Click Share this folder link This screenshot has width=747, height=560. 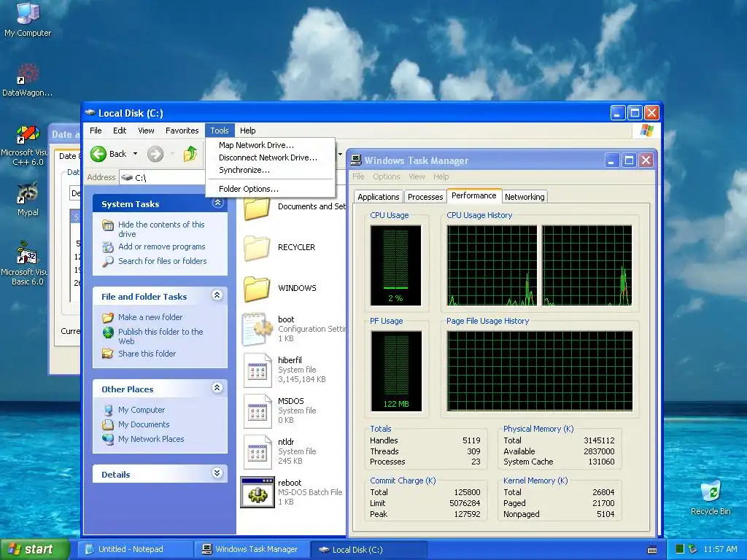pos(147,354)
